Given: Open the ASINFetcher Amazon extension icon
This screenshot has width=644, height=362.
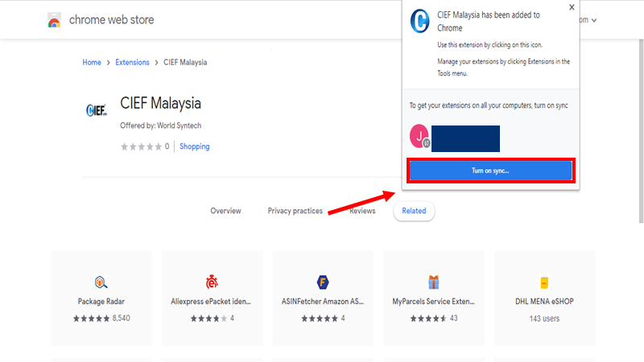Looking at the screenshot, I should coord(323,282).
